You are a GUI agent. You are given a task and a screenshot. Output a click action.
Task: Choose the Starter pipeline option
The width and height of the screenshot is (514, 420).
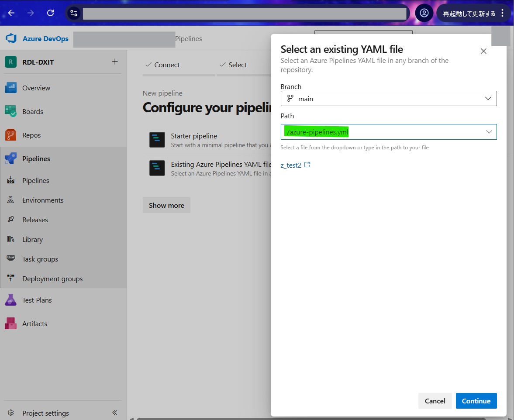pos(207,140)
